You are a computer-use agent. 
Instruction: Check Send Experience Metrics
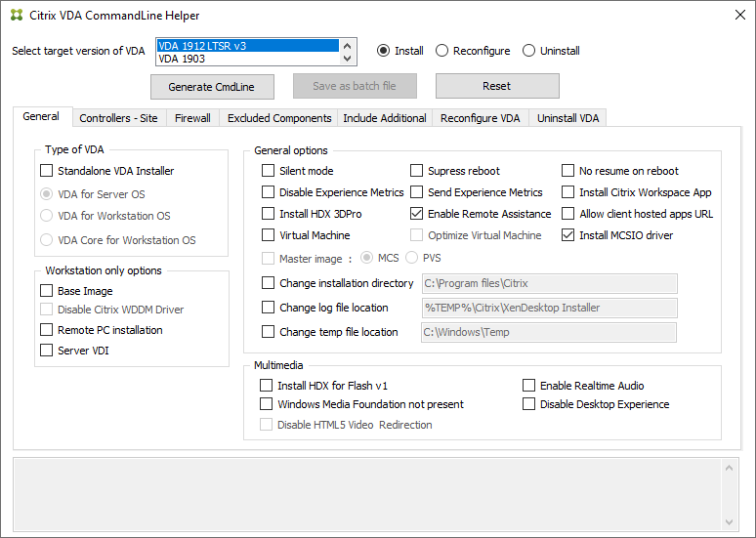[416, 192]
